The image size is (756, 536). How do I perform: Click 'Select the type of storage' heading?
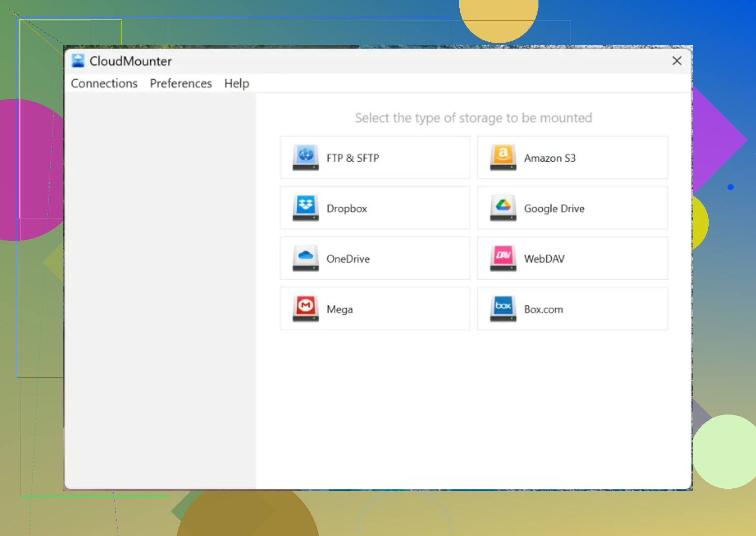(x=473, y=118)
